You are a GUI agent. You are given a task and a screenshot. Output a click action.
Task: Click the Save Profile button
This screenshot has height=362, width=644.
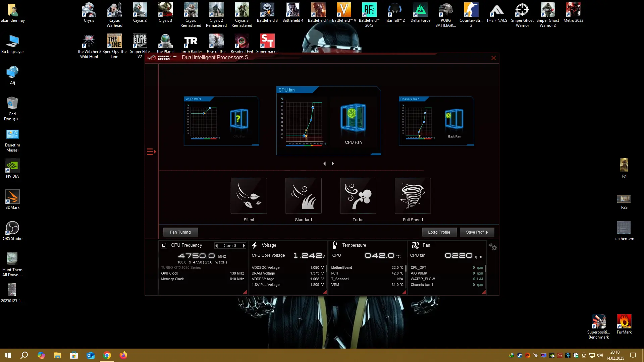[477, 232]
